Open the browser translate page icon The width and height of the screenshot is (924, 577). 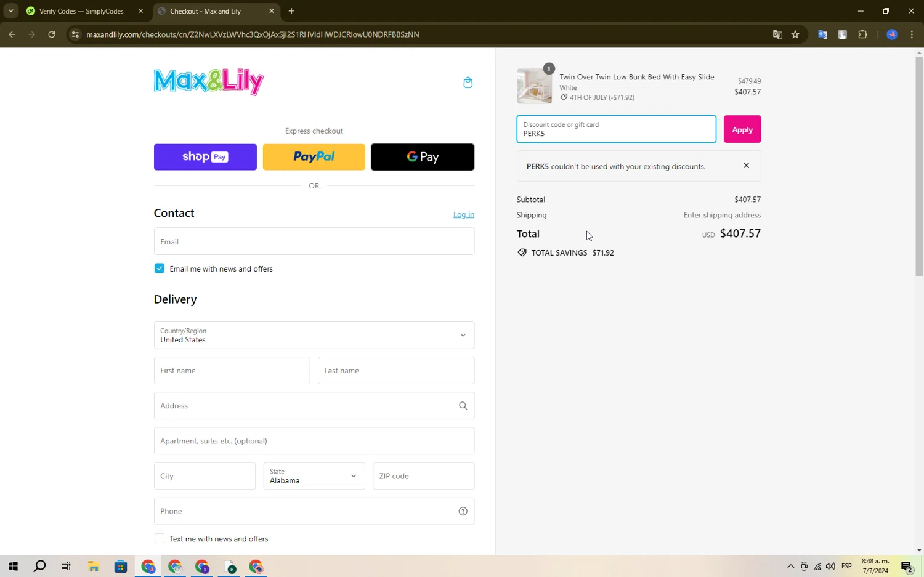click(x=777, y=34)
